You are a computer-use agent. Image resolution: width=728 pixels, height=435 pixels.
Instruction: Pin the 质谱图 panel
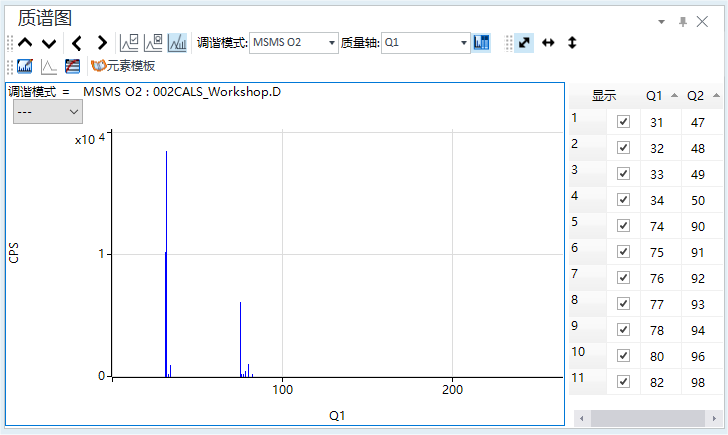pos(682,22)
